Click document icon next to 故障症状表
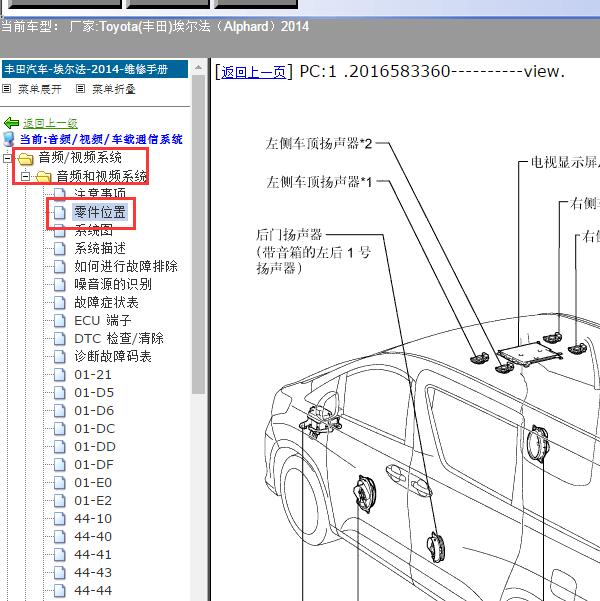The width and height of the screenshot is (600, 601). pos(59,303)
